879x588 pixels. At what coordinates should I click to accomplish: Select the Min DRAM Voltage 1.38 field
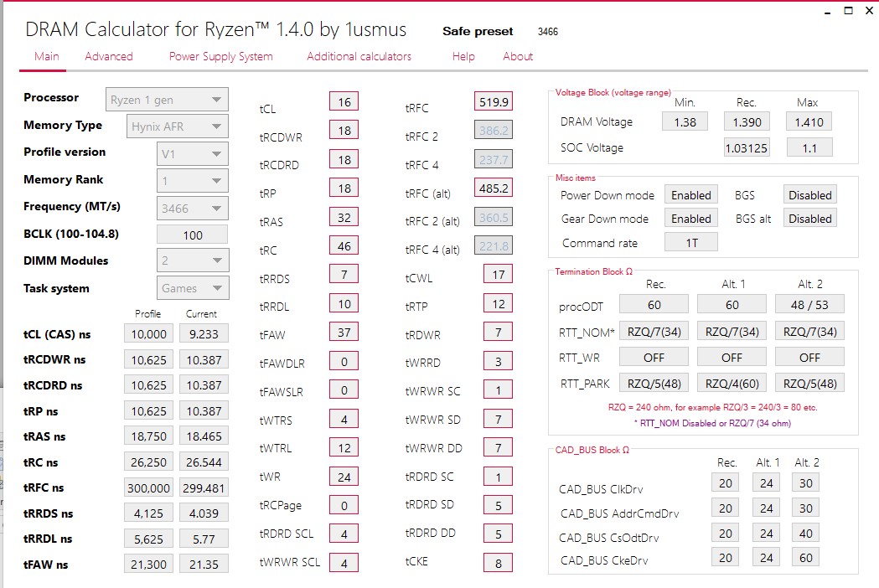coord(685,122)
